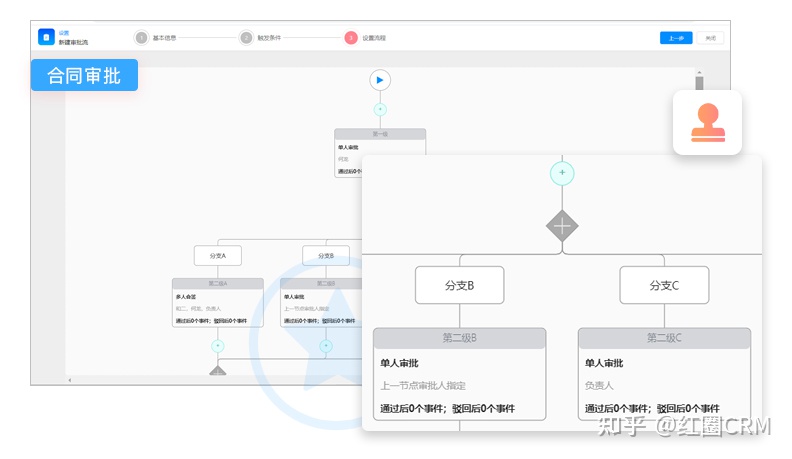
Task: Click the gray merge triangle at bottom
Action: [x=217, y=371]
